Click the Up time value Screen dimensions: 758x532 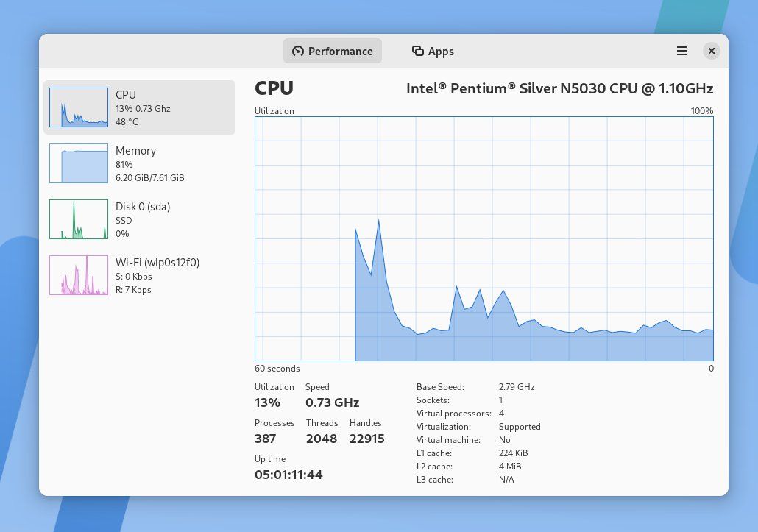click(x=288, y=475)
